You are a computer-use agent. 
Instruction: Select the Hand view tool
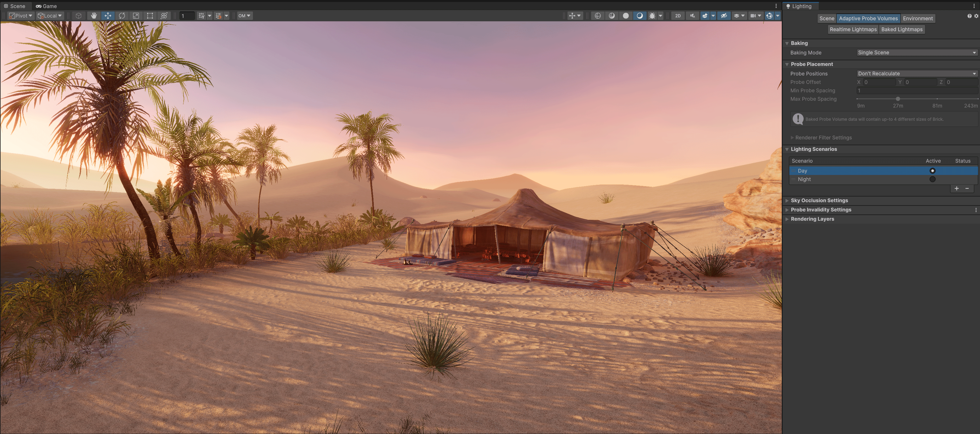pos(94,16)
